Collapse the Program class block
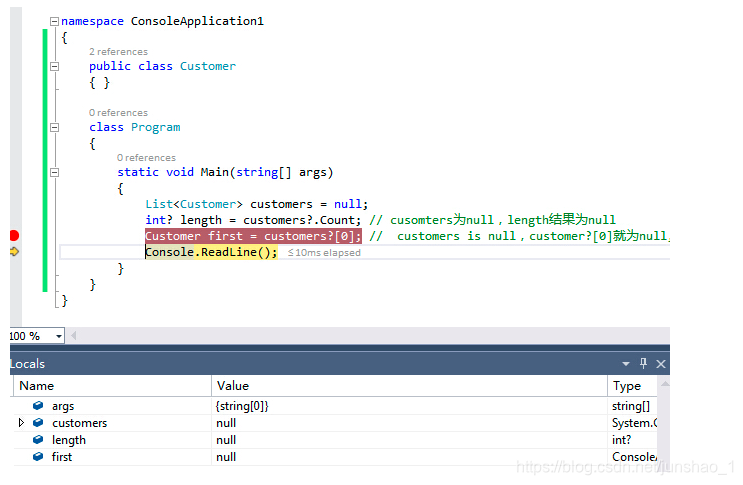The height and width of the screenshot is (485, 743). tap(54, 127)
